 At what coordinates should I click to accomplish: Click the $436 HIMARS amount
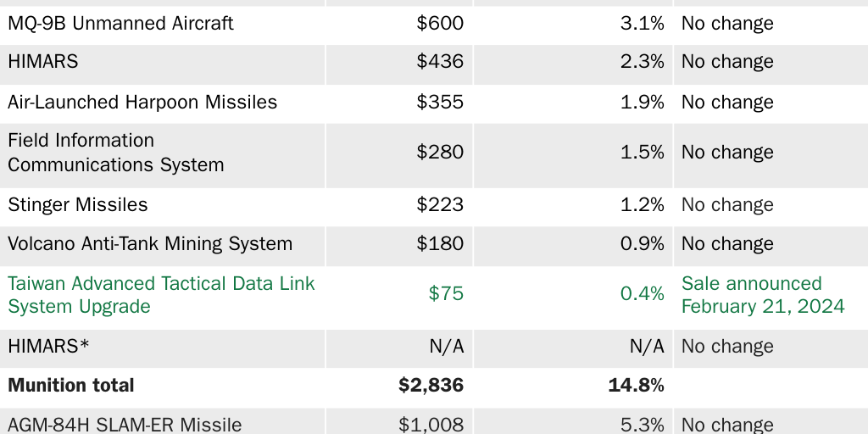pyautogui.click(x=440, y=62)
